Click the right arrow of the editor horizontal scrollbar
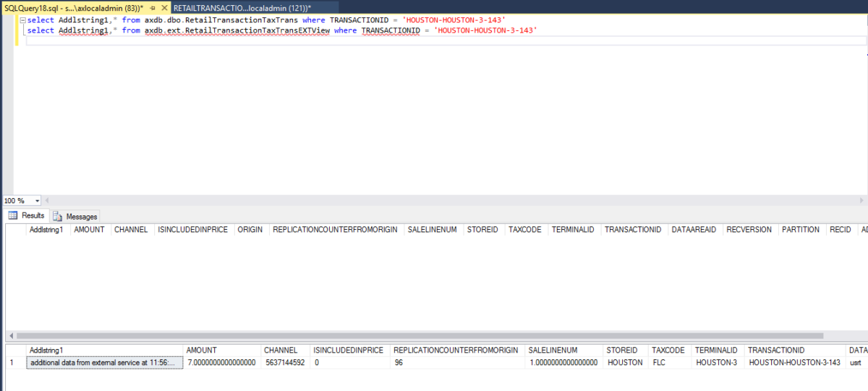Viewport: 868px width, 391px height. pyautogui.click(x=861, y=200)
